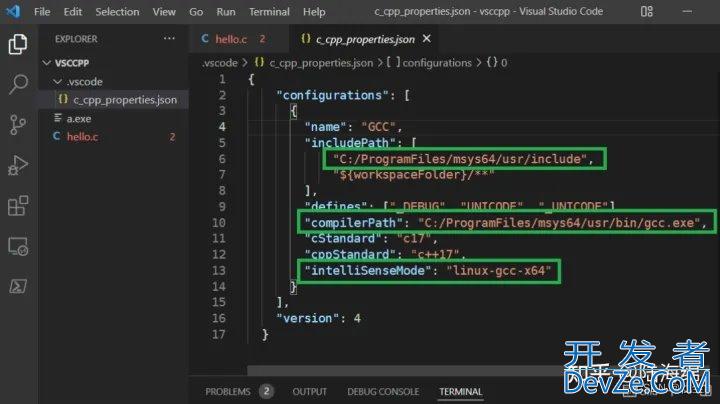Screen dimensions: 720x404
Task: Open the Go menu
Action: [196, 11]
